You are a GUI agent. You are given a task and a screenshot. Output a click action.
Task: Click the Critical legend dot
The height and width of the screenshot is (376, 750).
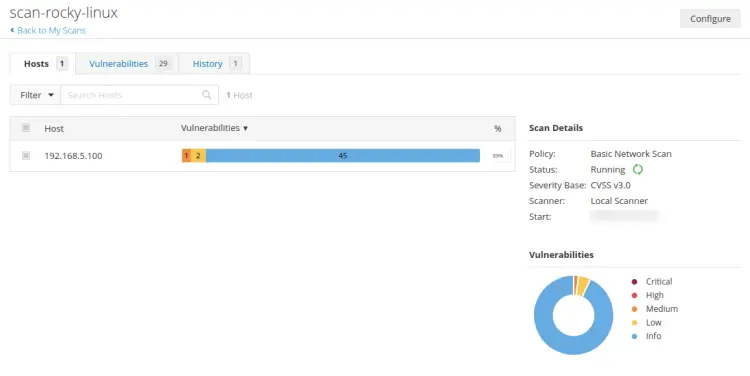[x=634, y=282]
